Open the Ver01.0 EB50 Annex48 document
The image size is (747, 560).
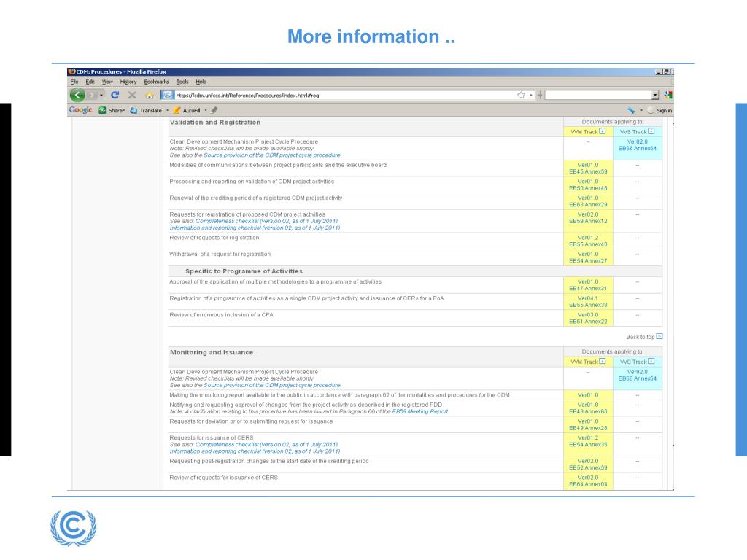pyautogui.click(x=588, y=184)
